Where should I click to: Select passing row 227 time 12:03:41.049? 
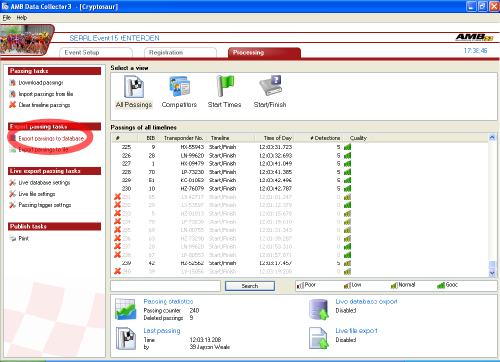299,164
